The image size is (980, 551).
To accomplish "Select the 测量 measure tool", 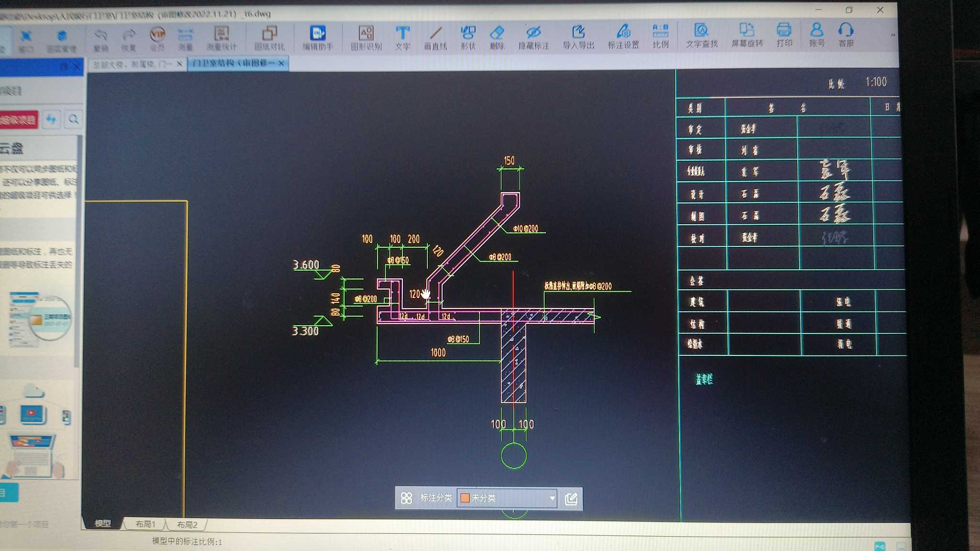I will coord(186,39).
